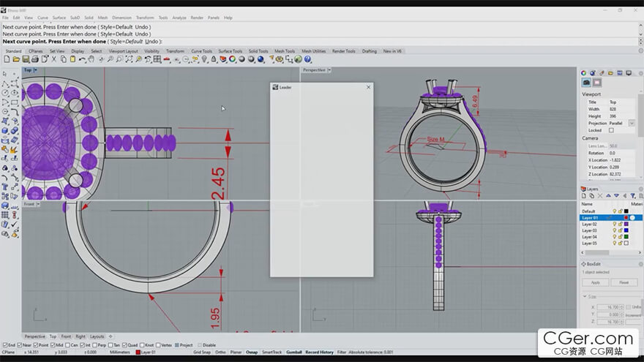Click the camera icon in the properties panel
Viewport: 644px width, 362px height.
click(x=587, y=83)
